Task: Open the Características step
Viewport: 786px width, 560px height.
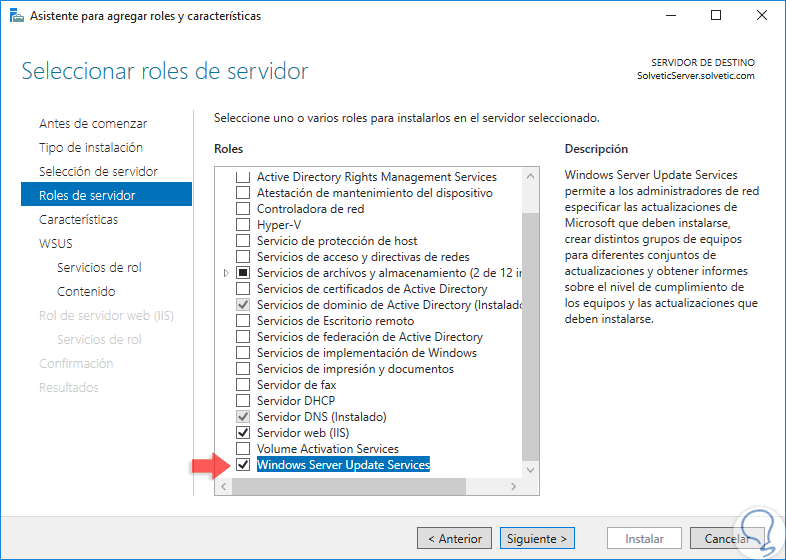Action: (x=79, y=220)
